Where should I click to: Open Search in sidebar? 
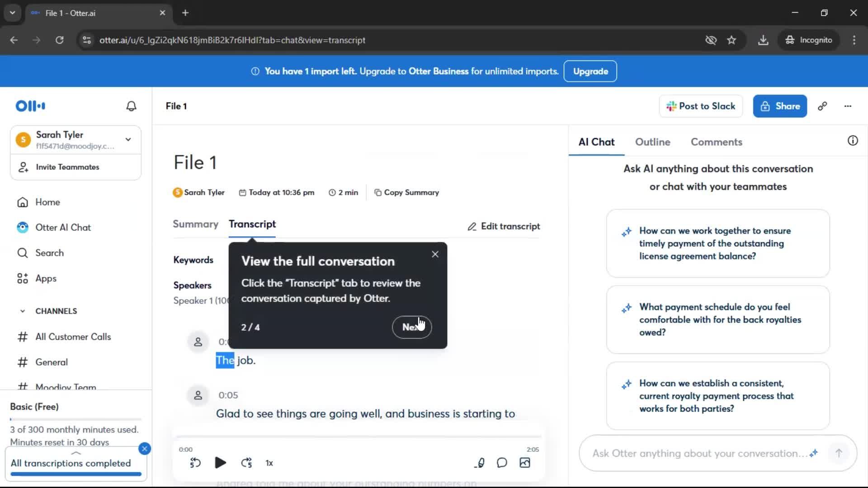[x=40, y=253]
